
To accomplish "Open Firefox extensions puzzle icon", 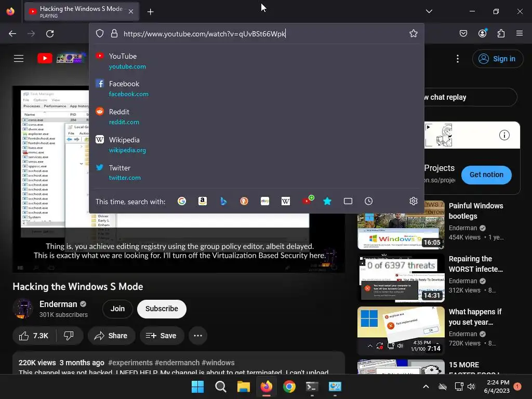I will pyautogui.click(x=501, y=34).
